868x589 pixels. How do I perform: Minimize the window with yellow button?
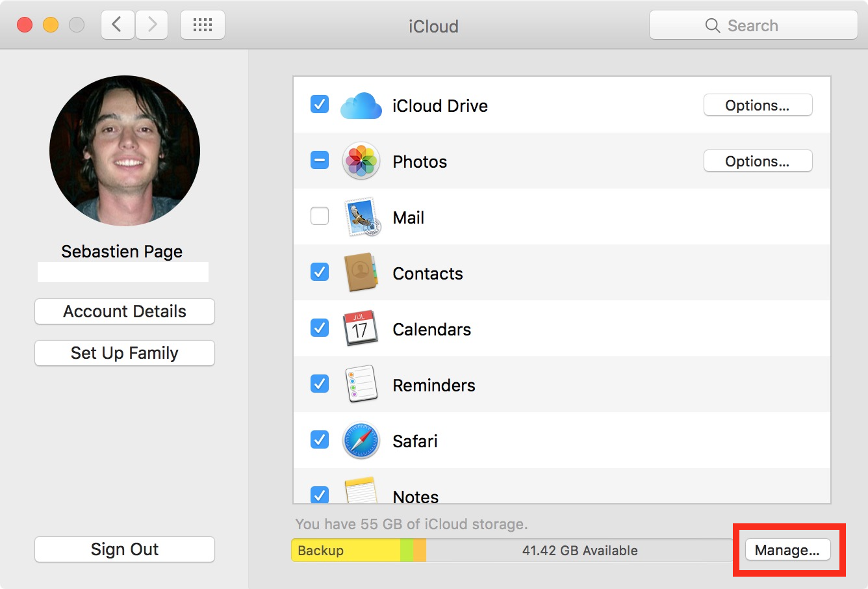(x=51, y=25)
